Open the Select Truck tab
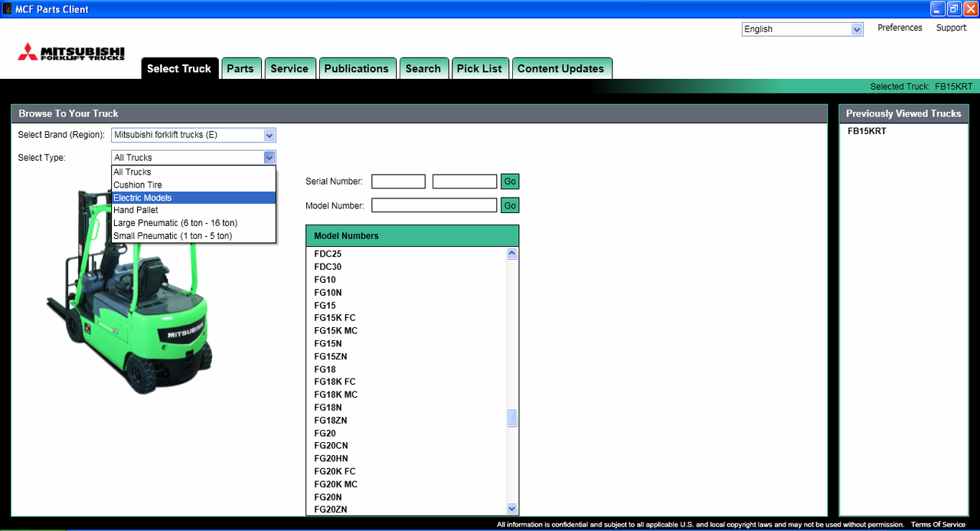This screenshot has height=531, width=980. point(180,68)
